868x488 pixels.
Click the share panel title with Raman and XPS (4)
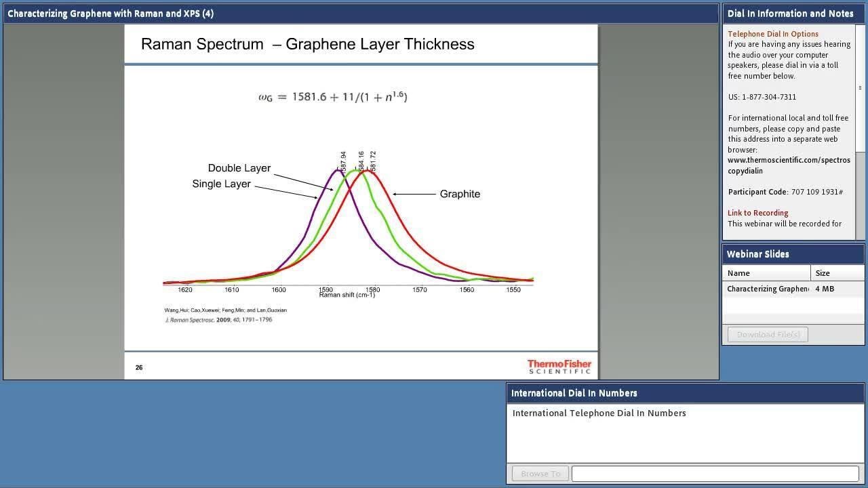pos(111,14)
